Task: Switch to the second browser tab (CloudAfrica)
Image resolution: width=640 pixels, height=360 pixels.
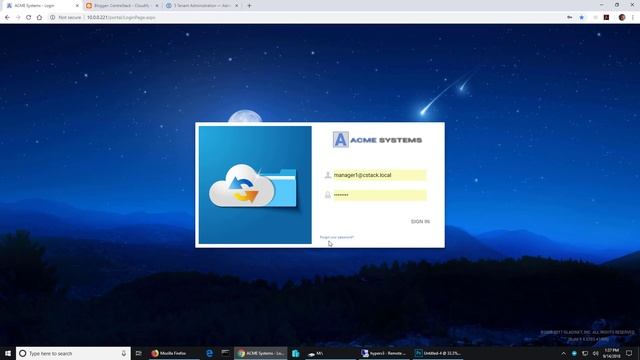Action: click(122, 6)
